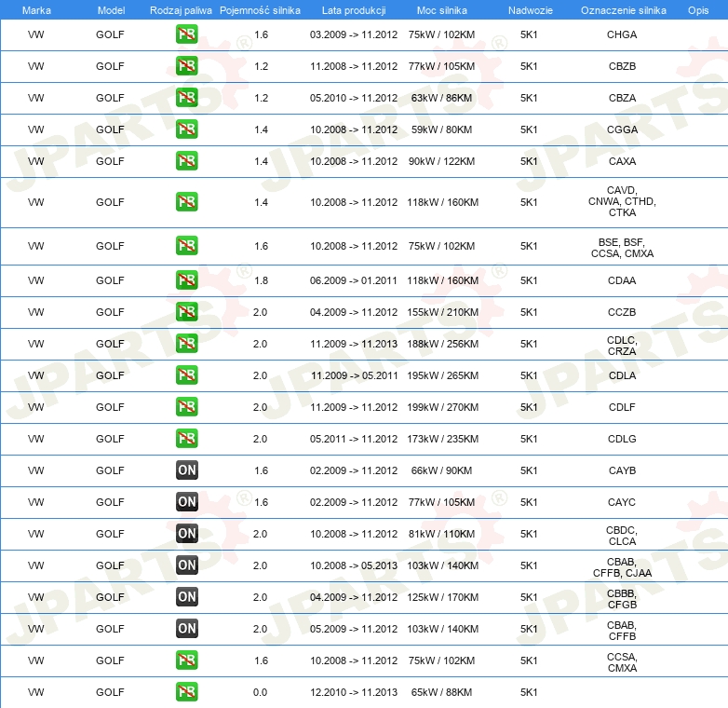Click production dates 10.2008 -> 05.2013
This screenshot has width=728, height=708.
point(354,565)
